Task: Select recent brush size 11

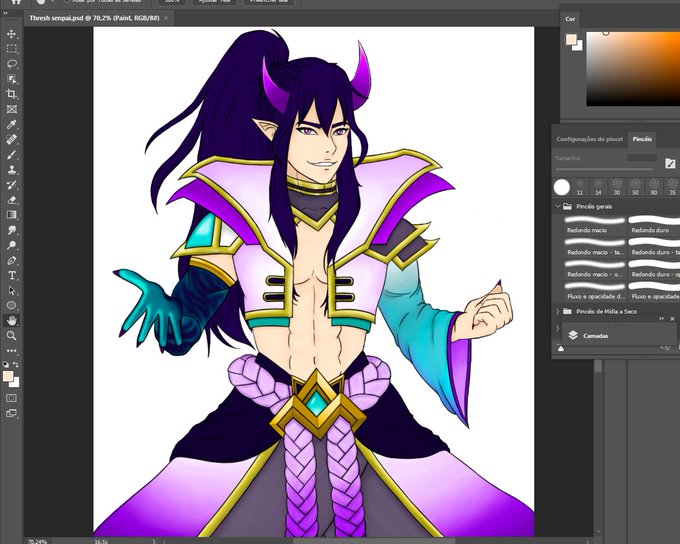Action: [x=580, y=187]
